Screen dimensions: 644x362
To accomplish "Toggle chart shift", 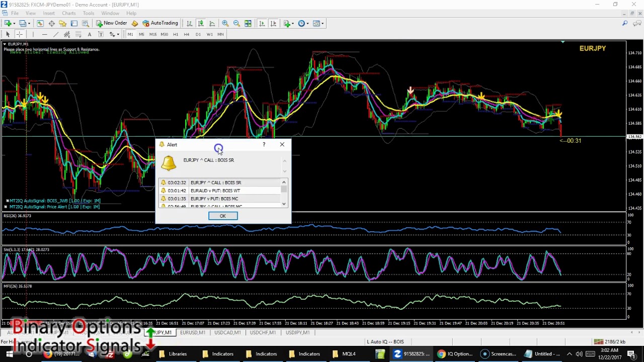I will pos(273,23).
